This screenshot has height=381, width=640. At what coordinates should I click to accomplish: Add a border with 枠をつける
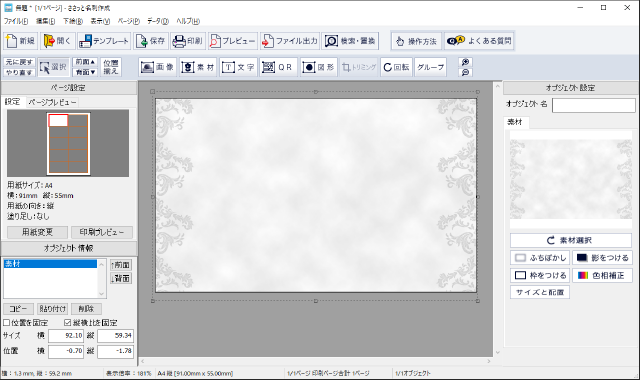(540, 275)
